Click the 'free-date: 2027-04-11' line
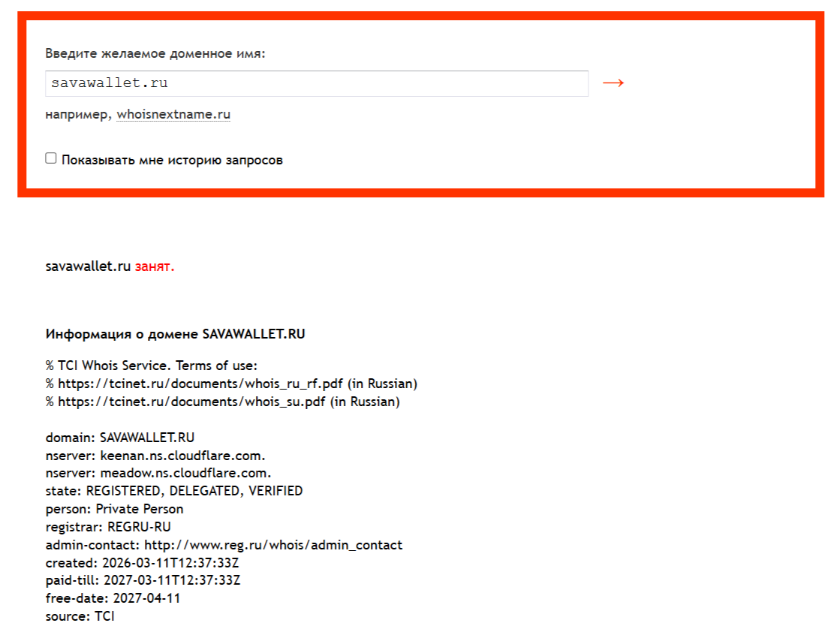The image size is (840, 629). [113, 598]
